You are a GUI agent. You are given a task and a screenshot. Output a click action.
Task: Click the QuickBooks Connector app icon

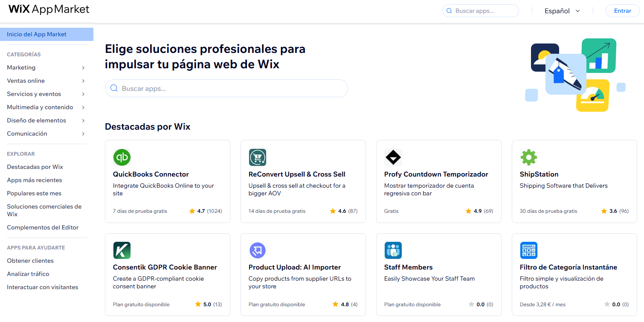[x=122, y=157]
